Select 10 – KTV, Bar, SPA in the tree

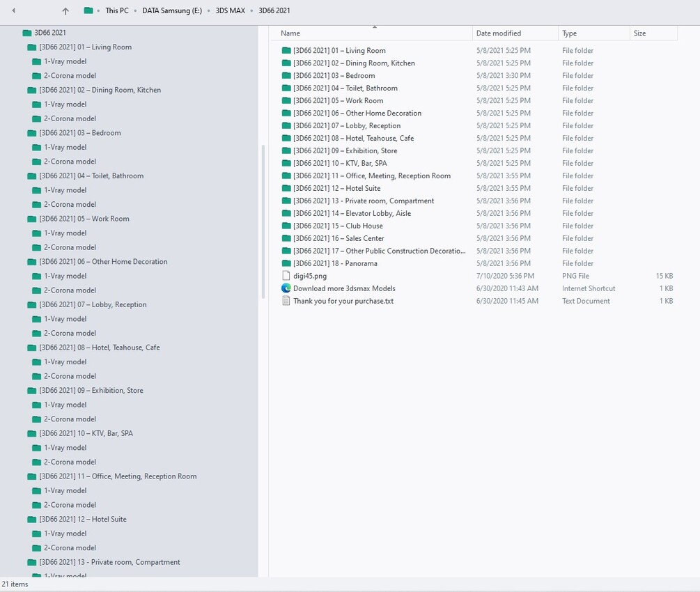click(86, 433)
